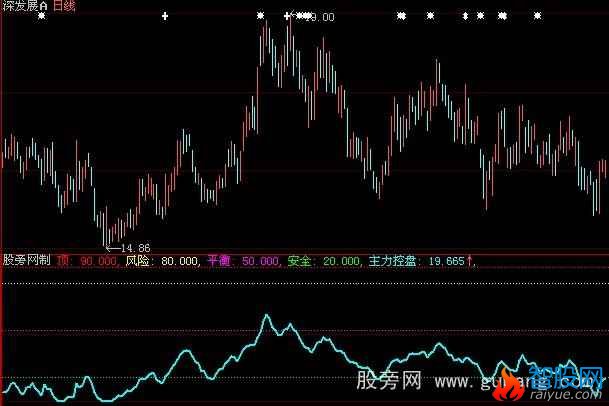This screenshot has width=609, height=406.
Task: Click the green 安全: 20.000 value
Action: (x=324, y=261)
